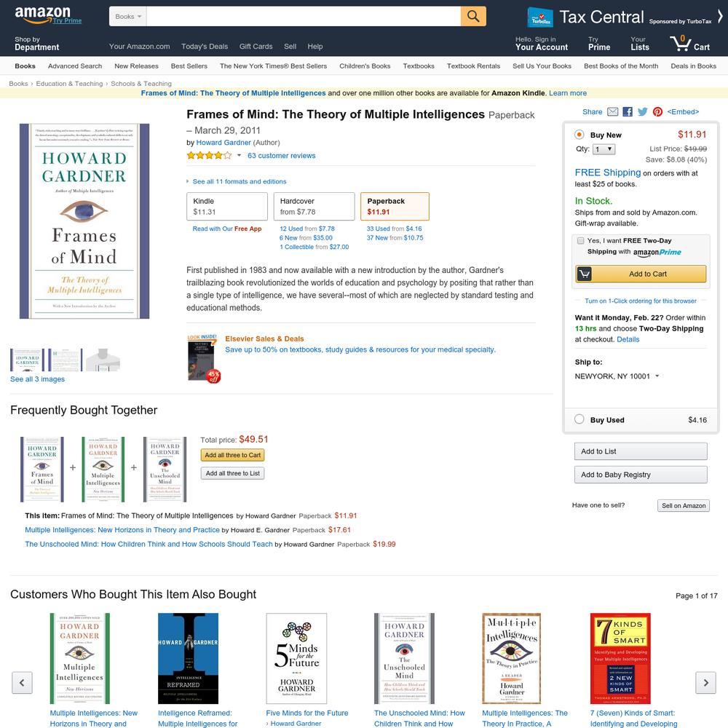Open the Best Sellers books tab

point(189,66)
